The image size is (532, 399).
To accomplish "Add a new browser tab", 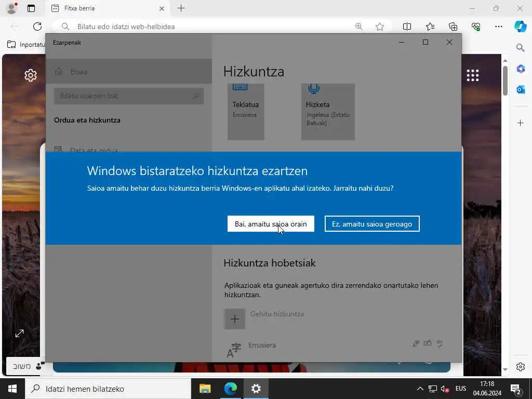I will click(x=181, y=8).
